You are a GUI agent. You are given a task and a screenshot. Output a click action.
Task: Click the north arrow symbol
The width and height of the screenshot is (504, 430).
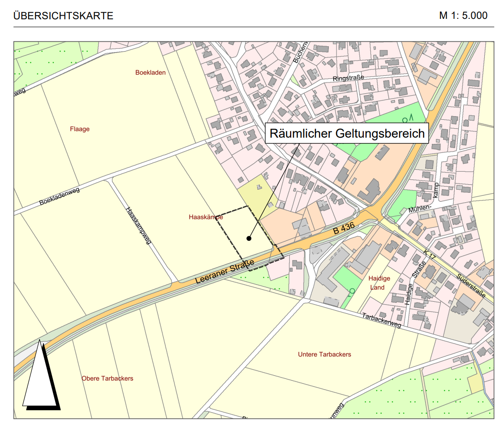pyautogui.click(x=41, y=376)
